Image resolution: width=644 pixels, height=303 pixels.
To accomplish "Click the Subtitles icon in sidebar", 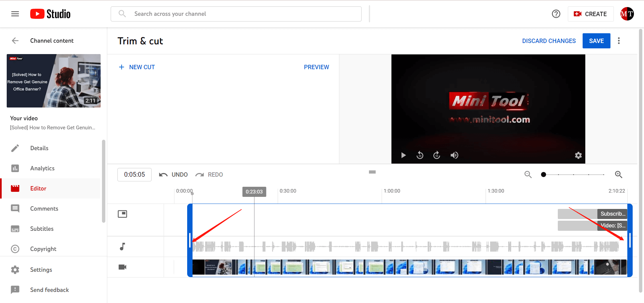I will coord(15,229).
